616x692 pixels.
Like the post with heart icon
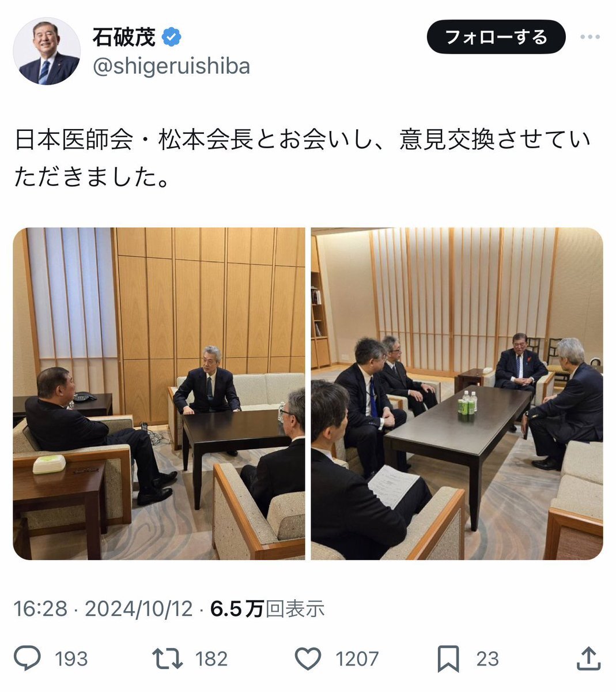coord(308,659)
